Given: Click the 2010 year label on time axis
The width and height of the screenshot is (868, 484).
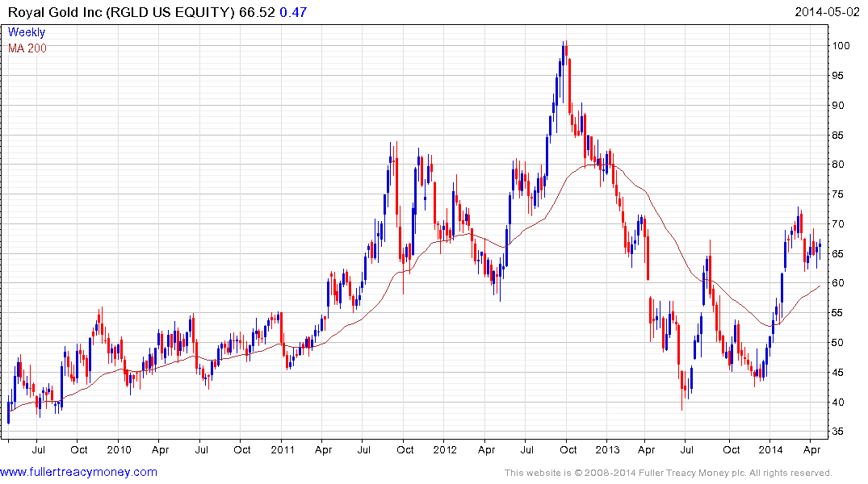Looking at the screenshot, I should coord(119,449).
